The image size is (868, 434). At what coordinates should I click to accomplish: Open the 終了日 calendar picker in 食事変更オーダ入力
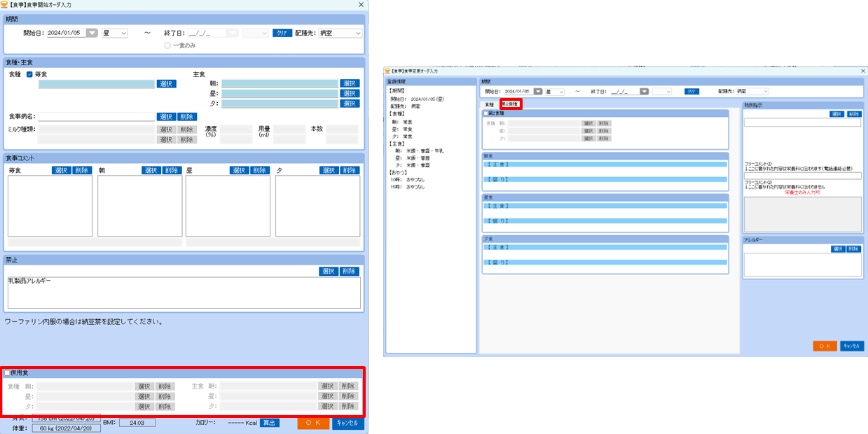coord(643,91)
